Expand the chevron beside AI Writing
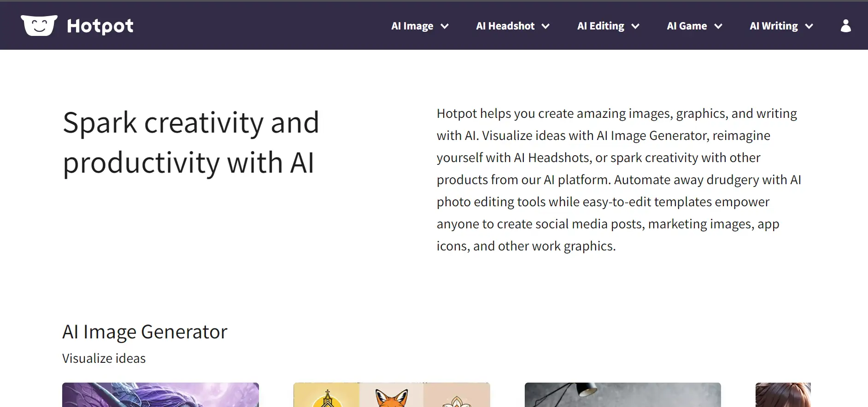 point(809,26)
